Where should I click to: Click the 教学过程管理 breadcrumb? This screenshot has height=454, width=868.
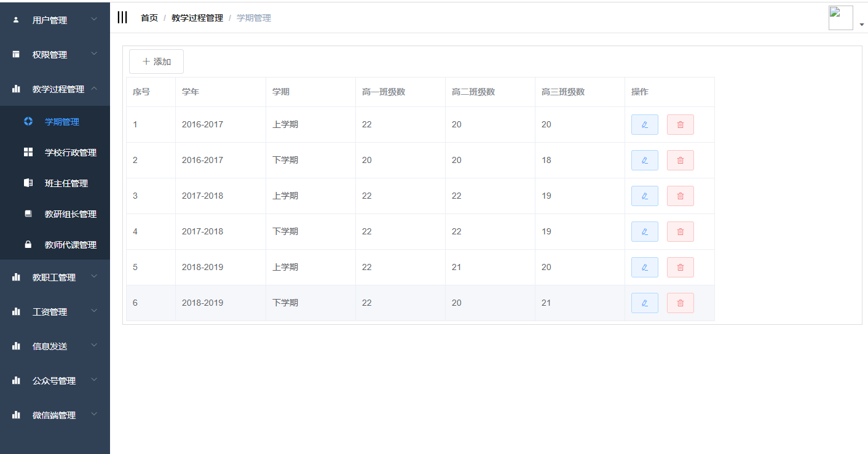197,18
